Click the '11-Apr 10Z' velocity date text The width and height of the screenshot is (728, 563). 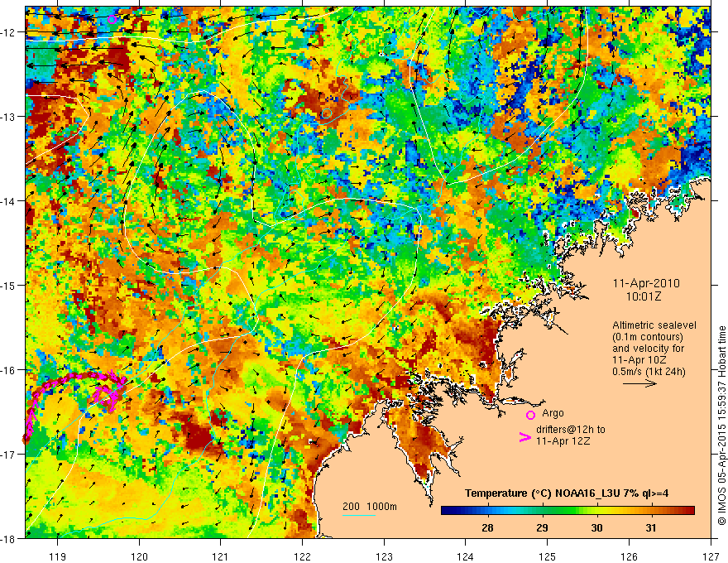(639, 360)
